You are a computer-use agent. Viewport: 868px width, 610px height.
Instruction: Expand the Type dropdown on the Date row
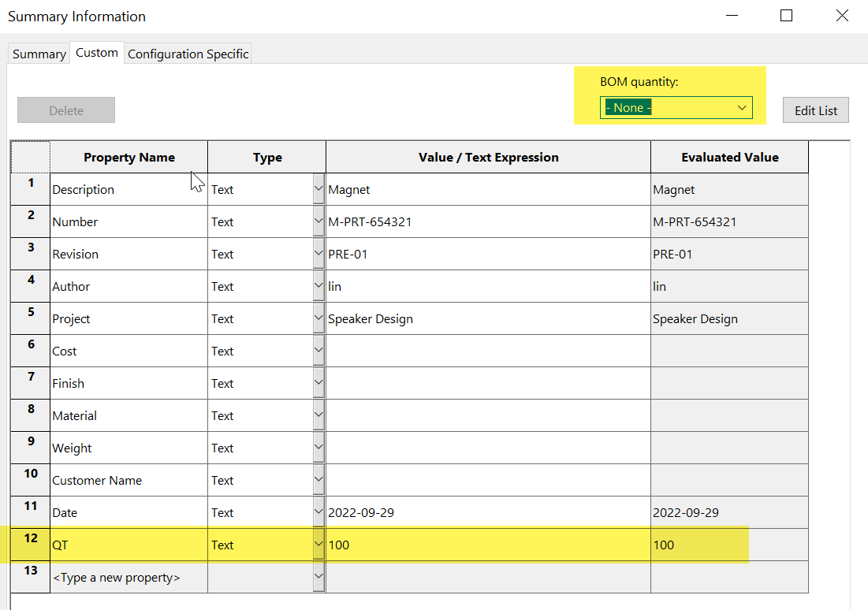(x=319, y=512)
